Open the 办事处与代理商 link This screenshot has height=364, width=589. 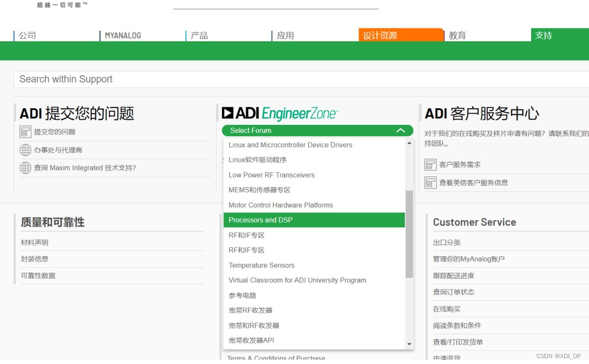[58, 150]
